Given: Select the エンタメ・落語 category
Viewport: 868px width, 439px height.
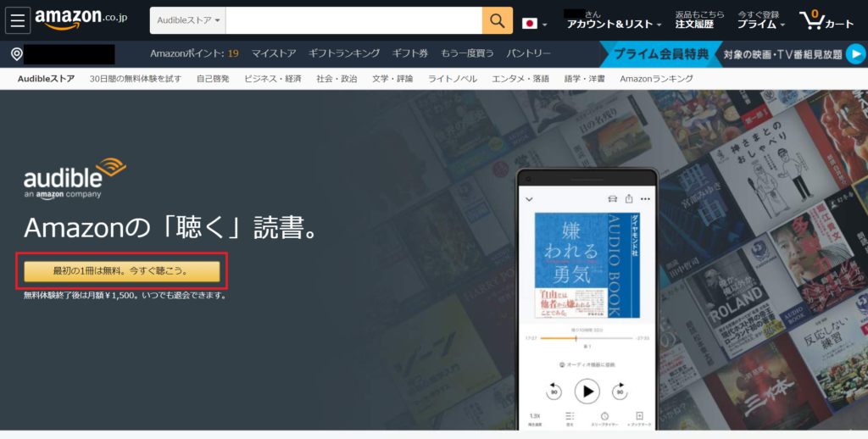Looking at the screenshot, I should pos(520,79).
